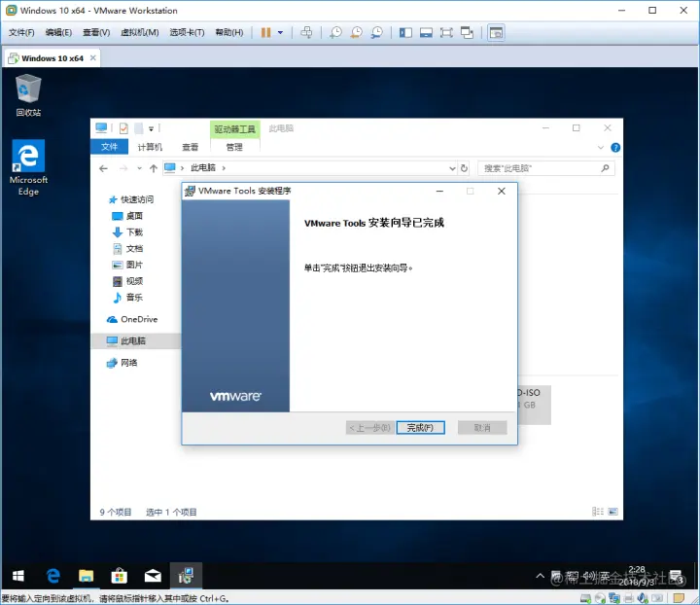The width and height of the screenshot is (700, 605).
Task: Minimize the VMware Tools installer dialog
Action: coord(439,191)
